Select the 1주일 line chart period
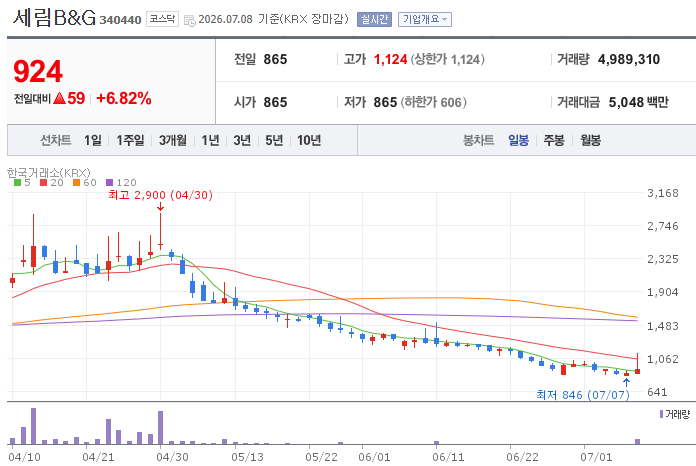The width and height of the screenshot is (696, 466). tap(130, 141)
